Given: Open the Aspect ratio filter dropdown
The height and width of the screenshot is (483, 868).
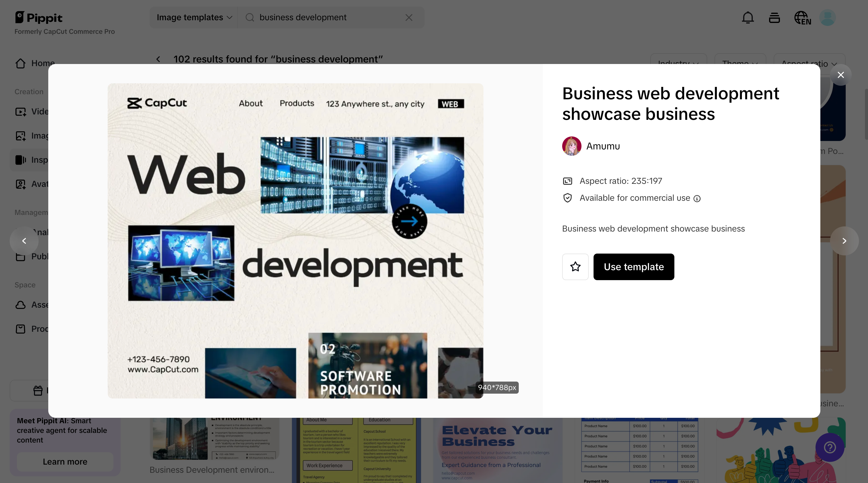Looking at the screenshot, I should click(x=809, y=64).
